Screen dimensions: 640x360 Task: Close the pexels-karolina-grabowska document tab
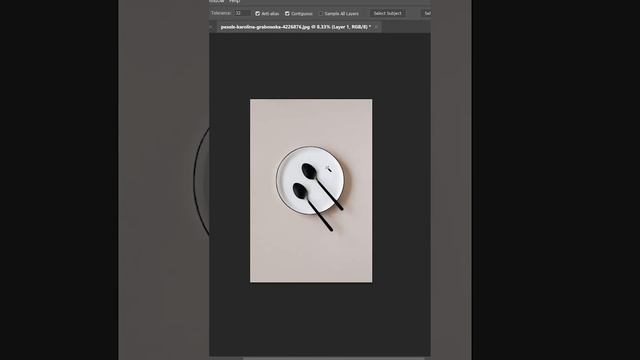point(376,27)
